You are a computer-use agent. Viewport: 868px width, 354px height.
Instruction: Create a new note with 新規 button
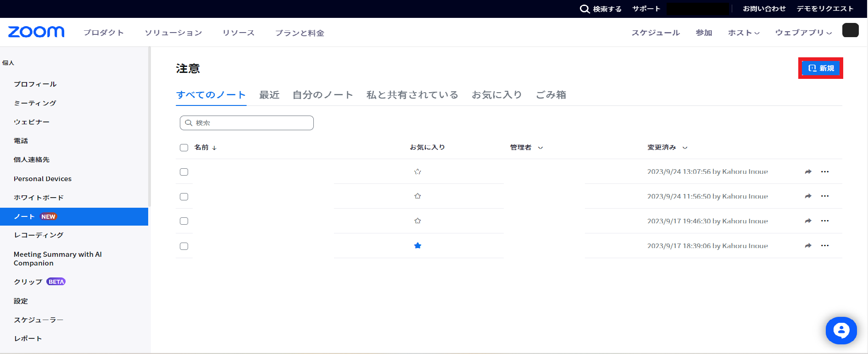click(x=820, y=68)
